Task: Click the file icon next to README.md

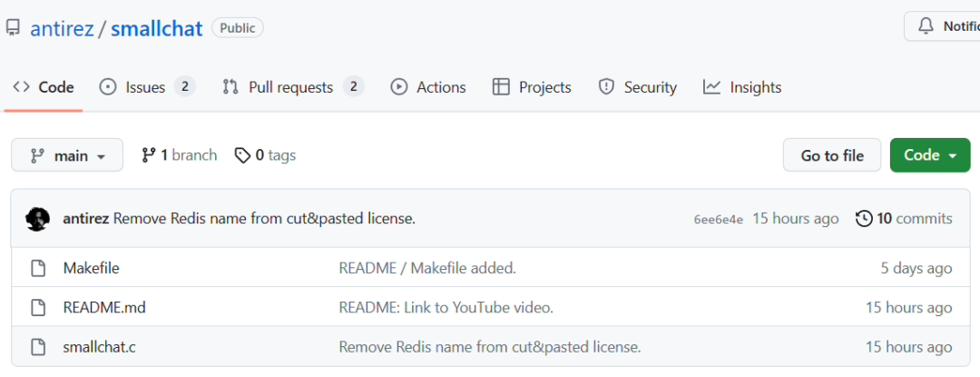Action: tap(39, 308)
